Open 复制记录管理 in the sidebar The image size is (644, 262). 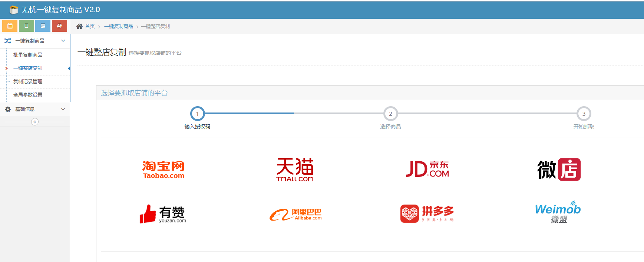[28, 81]
